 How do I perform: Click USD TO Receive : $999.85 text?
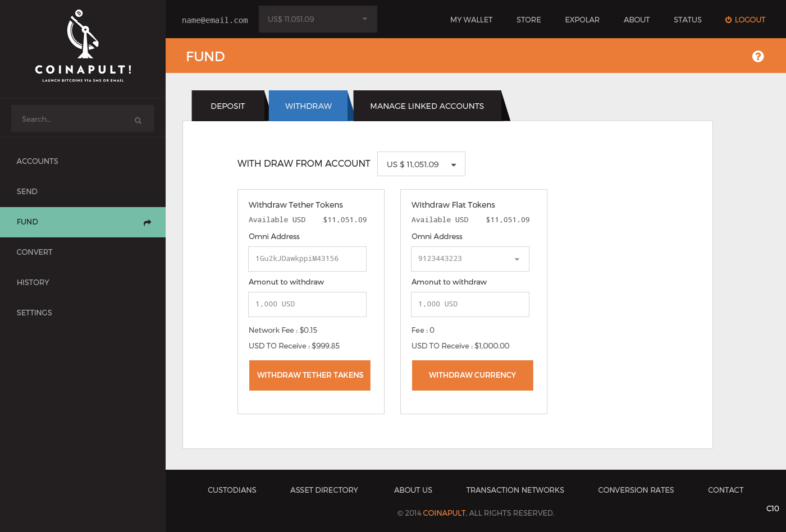point(294,346)
